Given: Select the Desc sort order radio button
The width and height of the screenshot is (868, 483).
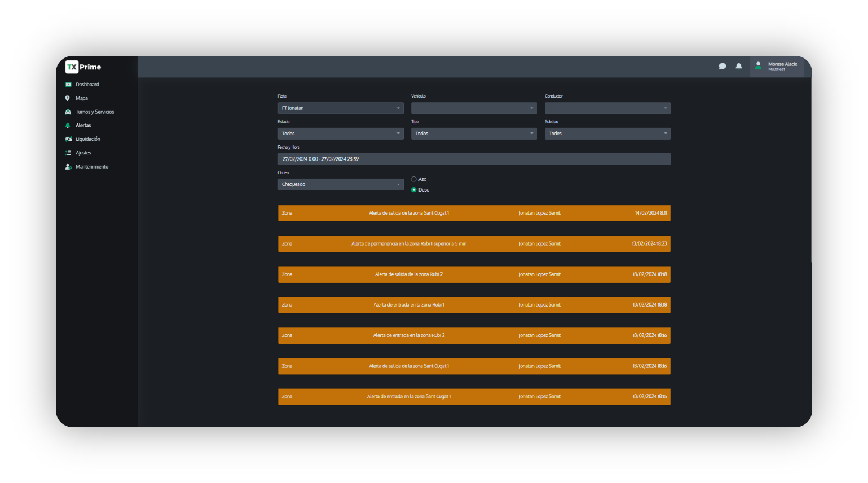Looking at the screenshot, I should click(x=413, y=190).
